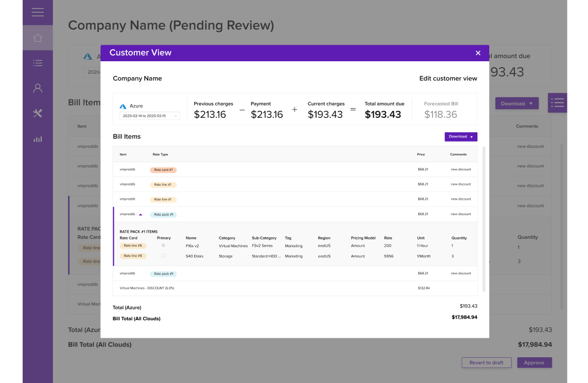Open the list view icon in the sidebar
Image resolution: width=588 pixels, height=383 pixels.
click(38, 63)
